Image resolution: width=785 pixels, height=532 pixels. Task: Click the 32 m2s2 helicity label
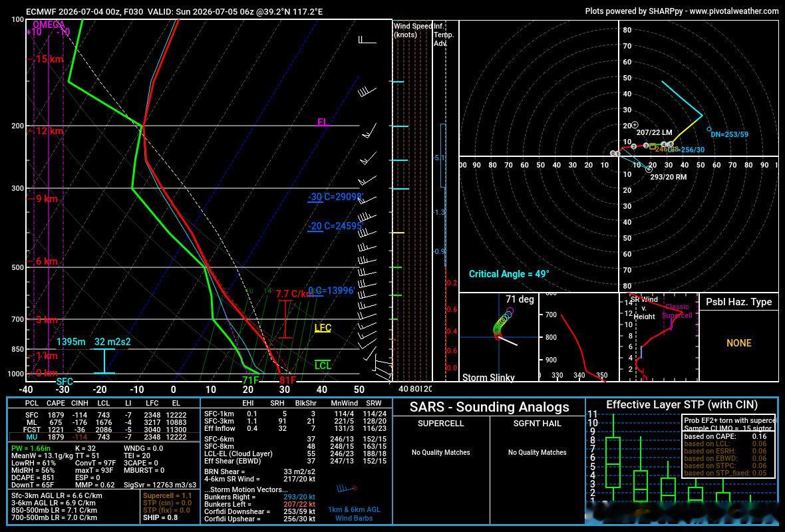112,342
